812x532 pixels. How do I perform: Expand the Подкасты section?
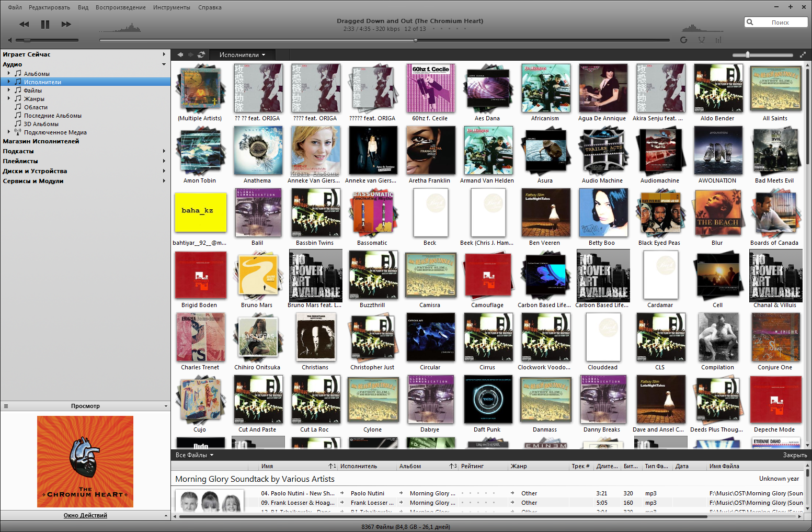[x=164, y=151]
